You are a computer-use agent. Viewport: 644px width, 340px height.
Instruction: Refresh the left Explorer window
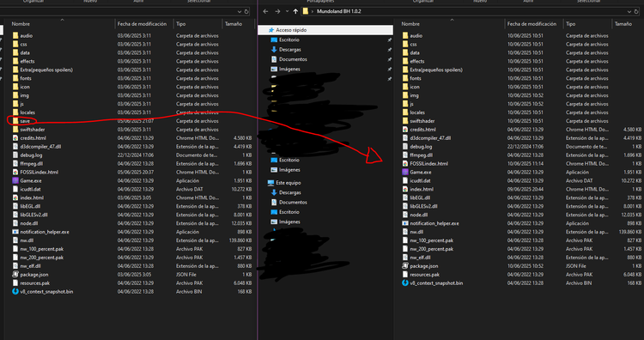click(246, 11)
